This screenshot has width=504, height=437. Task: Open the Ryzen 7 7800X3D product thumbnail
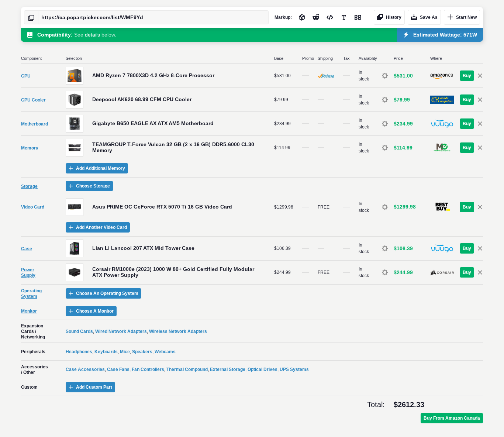coord(75,76)
